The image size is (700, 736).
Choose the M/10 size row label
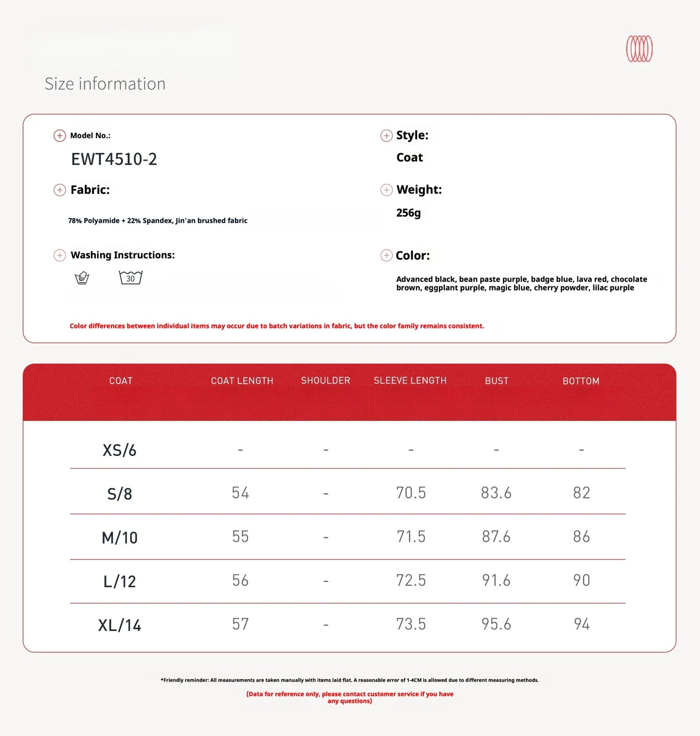(x=119, y=538)
